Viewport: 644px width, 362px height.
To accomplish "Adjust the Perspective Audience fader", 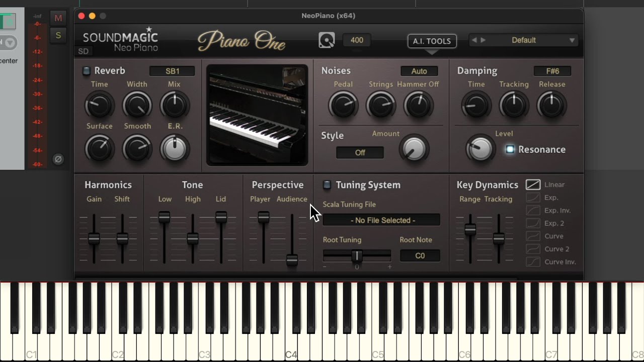I will (292, 260).
